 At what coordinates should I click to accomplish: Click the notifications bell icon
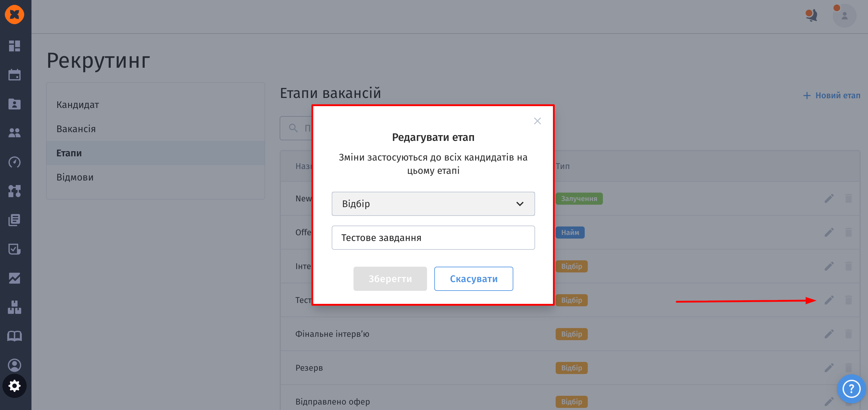tap(812, 15)
